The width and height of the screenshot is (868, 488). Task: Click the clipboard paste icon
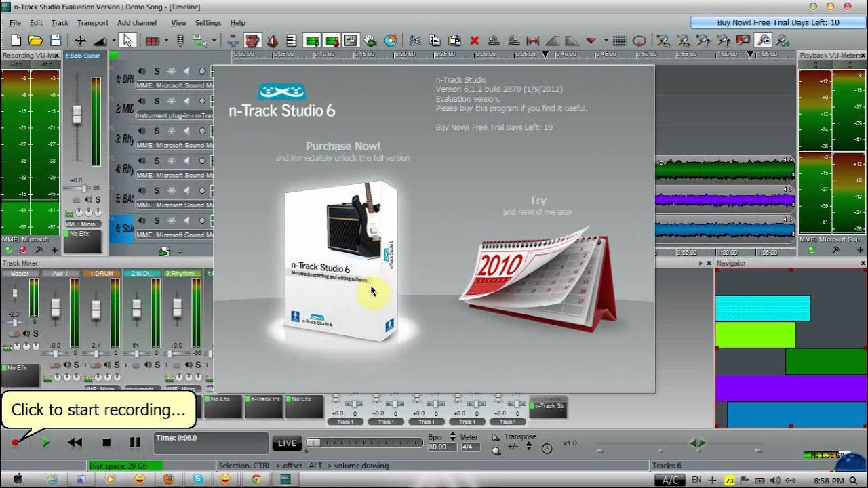pyautogui.click(x=454, y=41)
